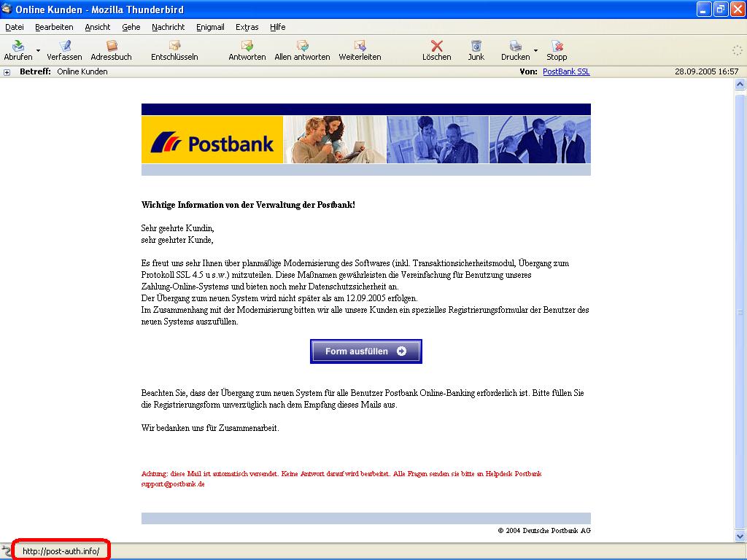Viewport: 747px width, 560px height.
Task: Open the Nachricht menu
Action: click(x=169, y=27)
